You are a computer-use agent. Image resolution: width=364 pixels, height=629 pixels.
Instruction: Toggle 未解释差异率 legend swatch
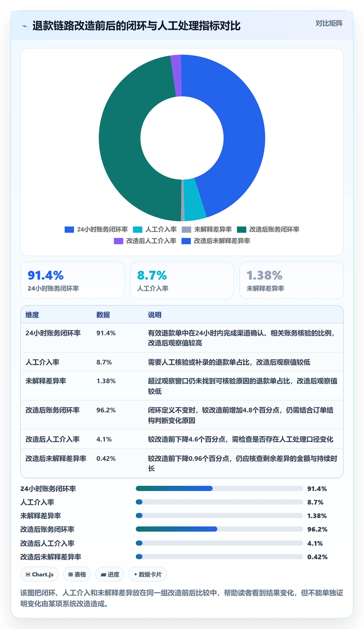pyautogui.click(x=186, y=229)
